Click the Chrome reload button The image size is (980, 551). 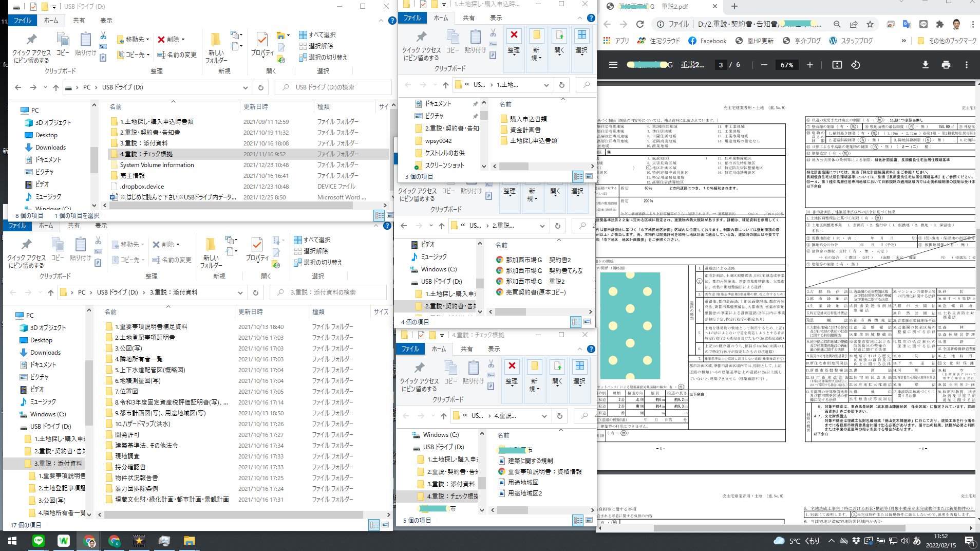point(640,24)
